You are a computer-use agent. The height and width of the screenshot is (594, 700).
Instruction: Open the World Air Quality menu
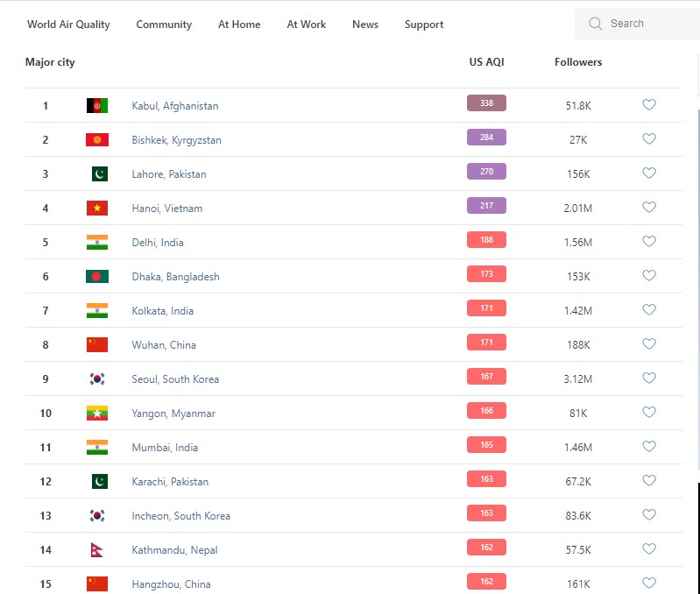tap(68, 25)
